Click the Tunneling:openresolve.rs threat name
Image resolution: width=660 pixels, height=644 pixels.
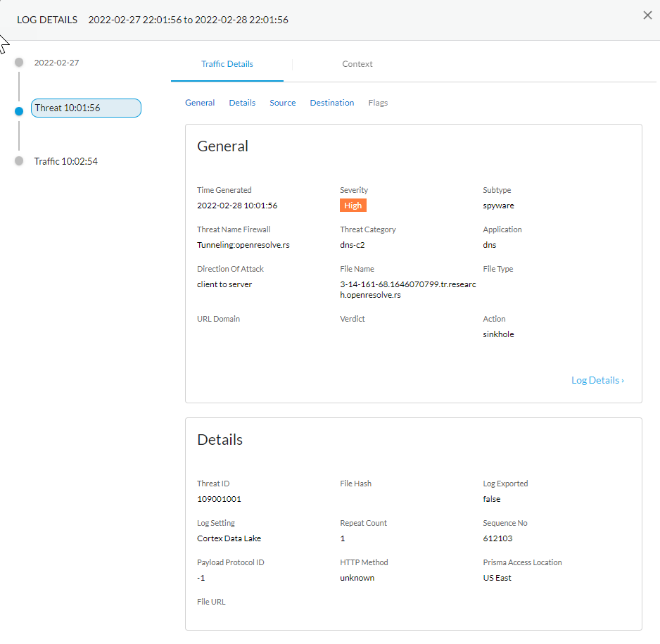(243, 245)
